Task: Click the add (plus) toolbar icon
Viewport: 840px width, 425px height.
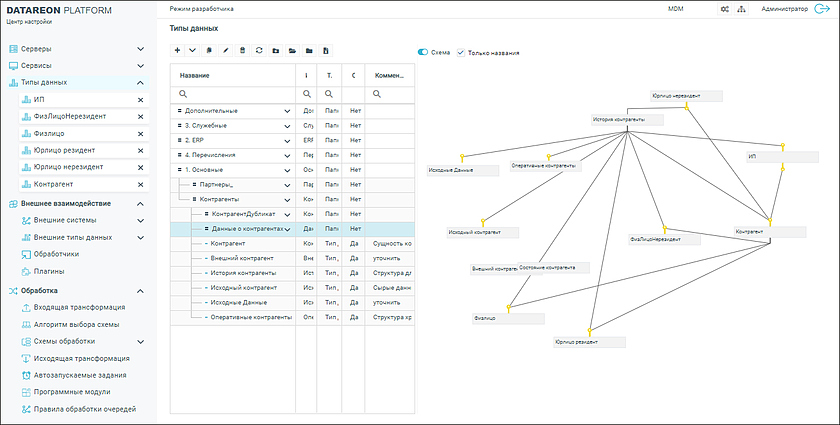Action: (177, 50)
